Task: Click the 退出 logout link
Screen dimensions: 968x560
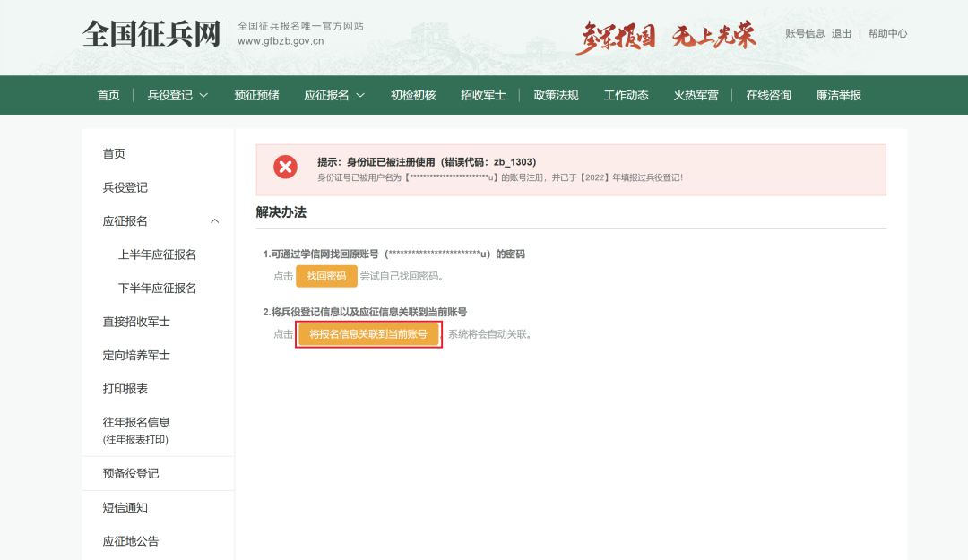Action: click(842, 33)
